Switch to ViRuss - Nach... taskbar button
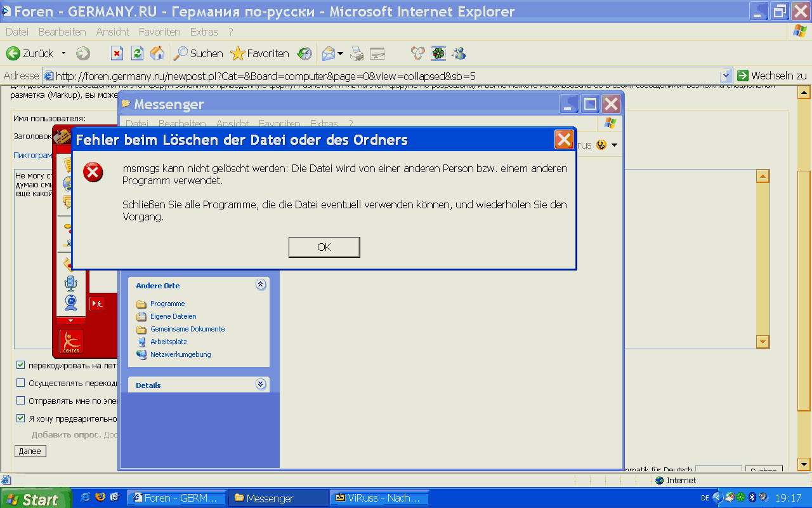This screenshot has width=812, height=508. [379, 498]
